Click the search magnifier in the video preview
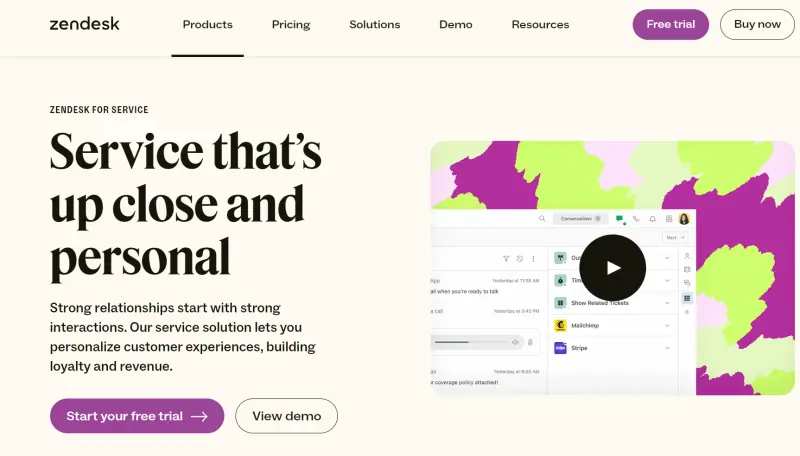This screenshot has width=800, height=456. pyautogui.click(x=542, y=218)
